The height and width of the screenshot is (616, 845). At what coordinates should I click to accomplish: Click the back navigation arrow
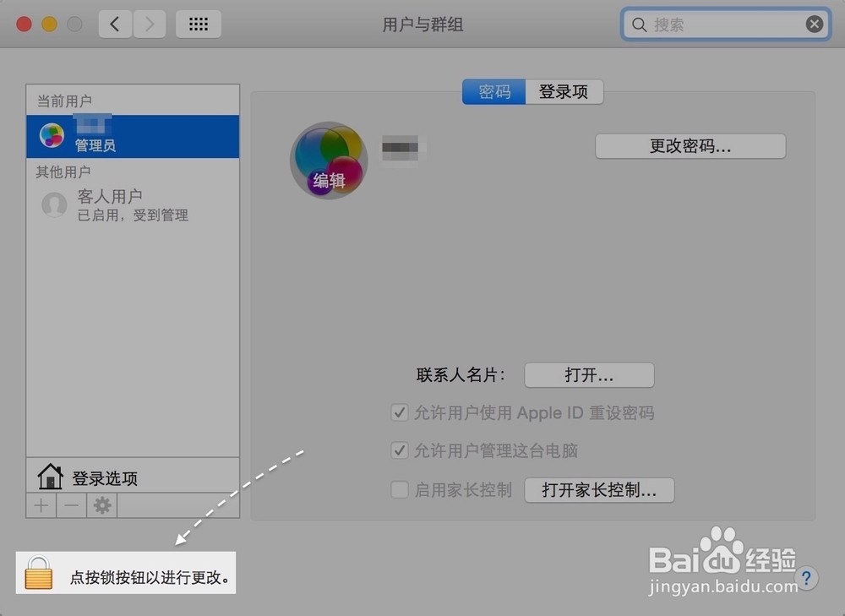tap(116, 24)
